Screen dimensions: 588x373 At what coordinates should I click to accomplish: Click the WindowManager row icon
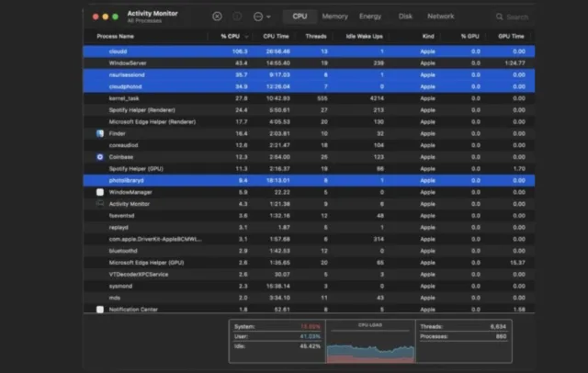[x=100, y=192]
